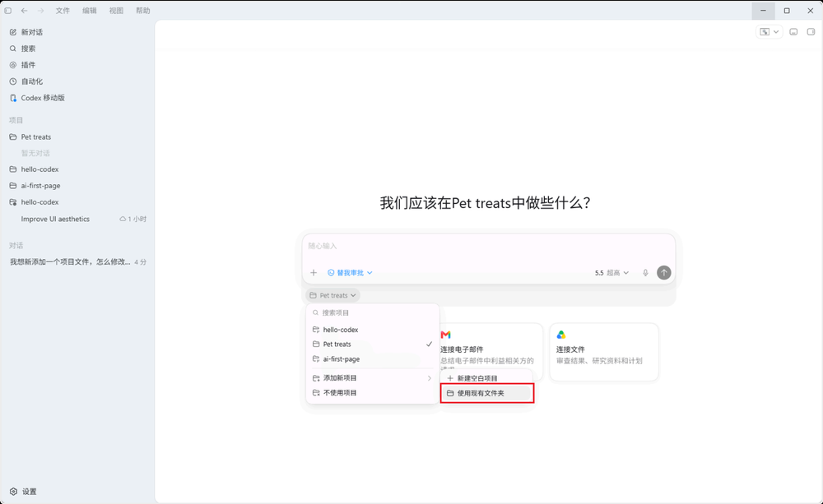Choose 使用现有文件夹 submenu option
The image size is (823, 504).
[x=487, y=393]
